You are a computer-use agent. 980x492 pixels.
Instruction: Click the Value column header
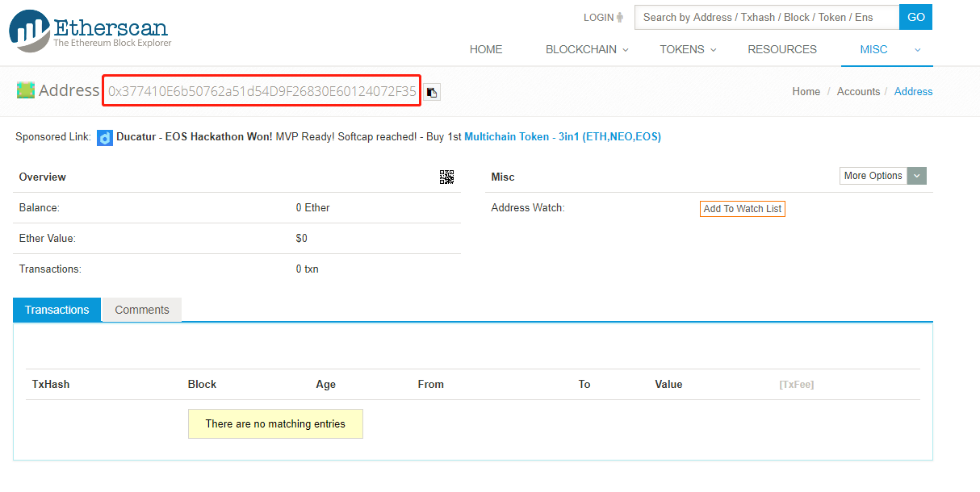tap(668, 385)
